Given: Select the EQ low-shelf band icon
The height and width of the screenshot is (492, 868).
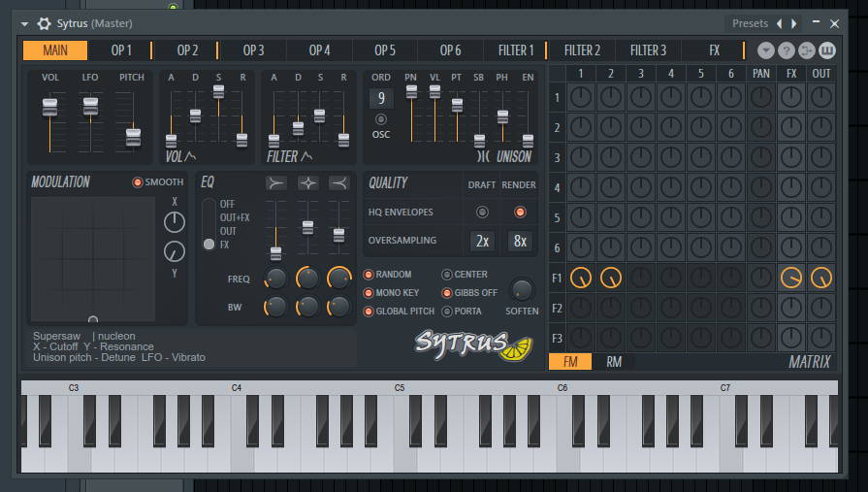Looking at the screenshot, I should pos(275,182).
